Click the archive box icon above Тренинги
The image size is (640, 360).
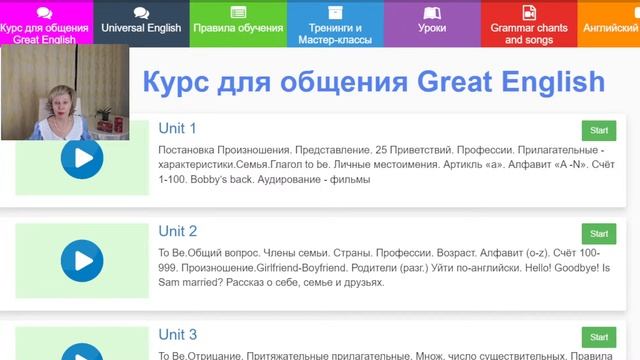pyautogui.click(x=335, y=13)
